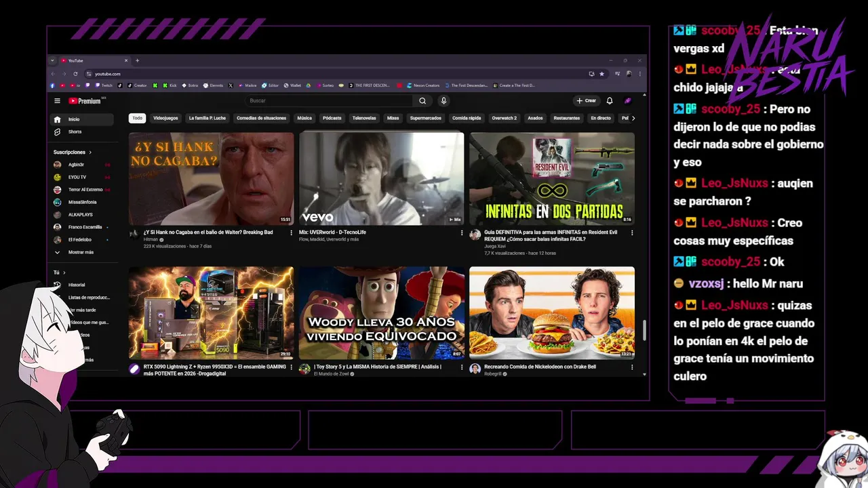Open the Hitman channel link

(151, 239)
